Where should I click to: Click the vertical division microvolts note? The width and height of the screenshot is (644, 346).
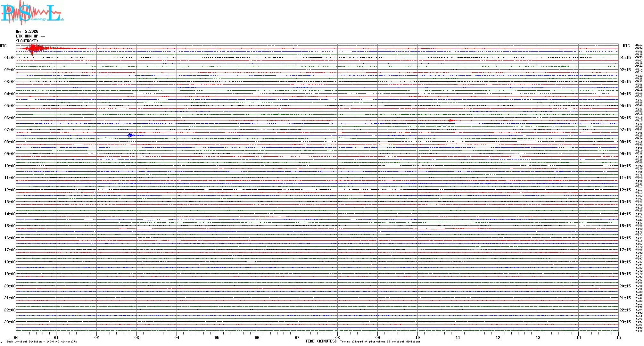pyautogui.click(x=42, y=342)
